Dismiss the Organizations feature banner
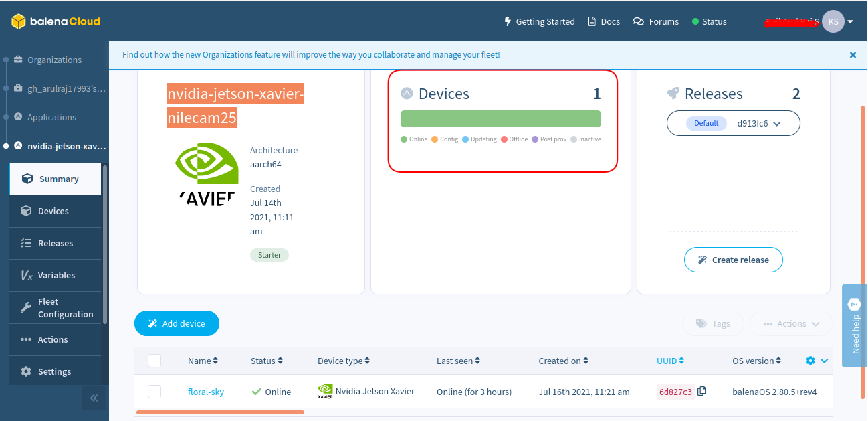868x421 pixels. click(853, 55)
